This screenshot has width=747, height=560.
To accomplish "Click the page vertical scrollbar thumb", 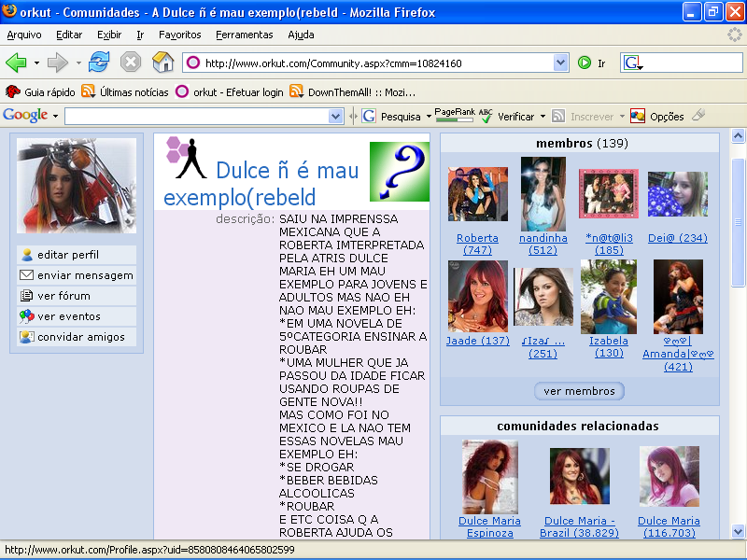I will click(x=738, y=222).
